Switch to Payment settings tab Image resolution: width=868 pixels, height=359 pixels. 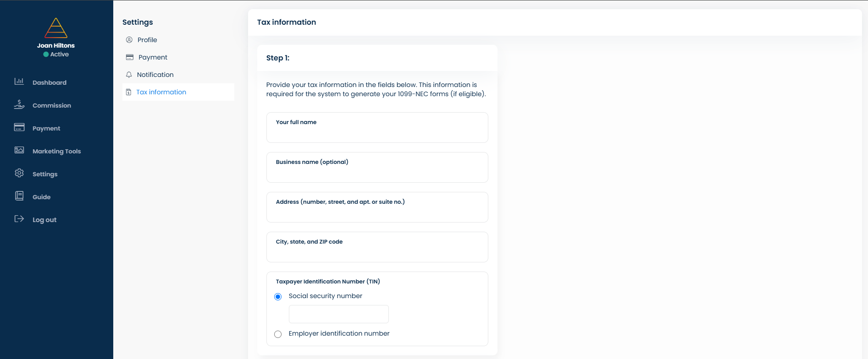click(153, 57)
